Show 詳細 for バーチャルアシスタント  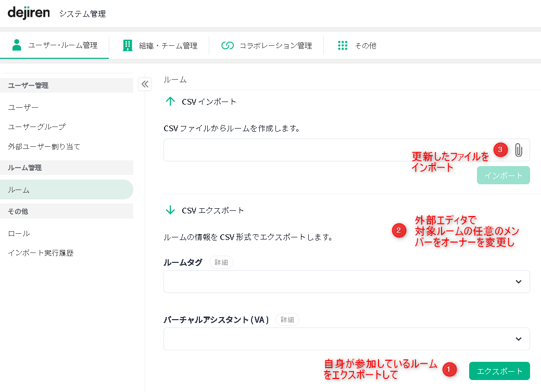tap(287, 320)
